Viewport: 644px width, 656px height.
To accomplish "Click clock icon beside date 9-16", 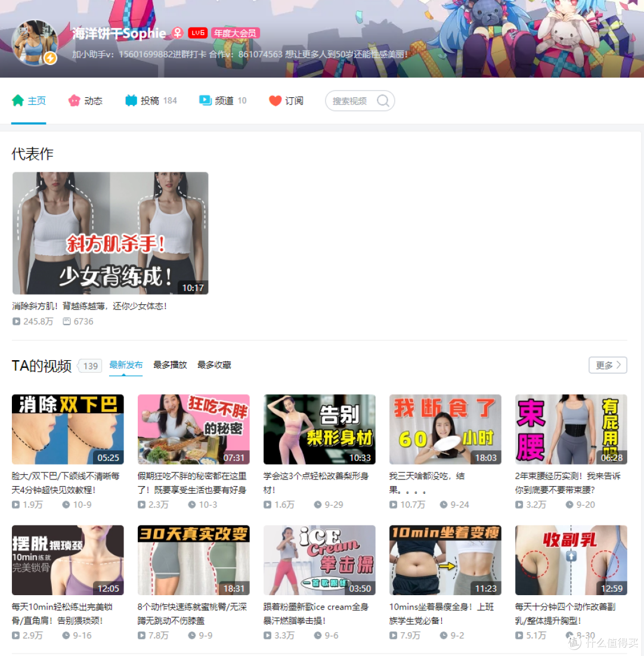I will 66,636.
